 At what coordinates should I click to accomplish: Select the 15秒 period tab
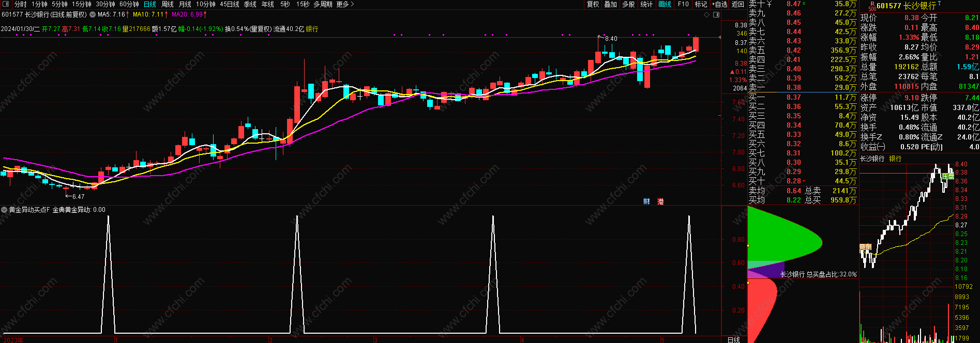click(303, 4)
